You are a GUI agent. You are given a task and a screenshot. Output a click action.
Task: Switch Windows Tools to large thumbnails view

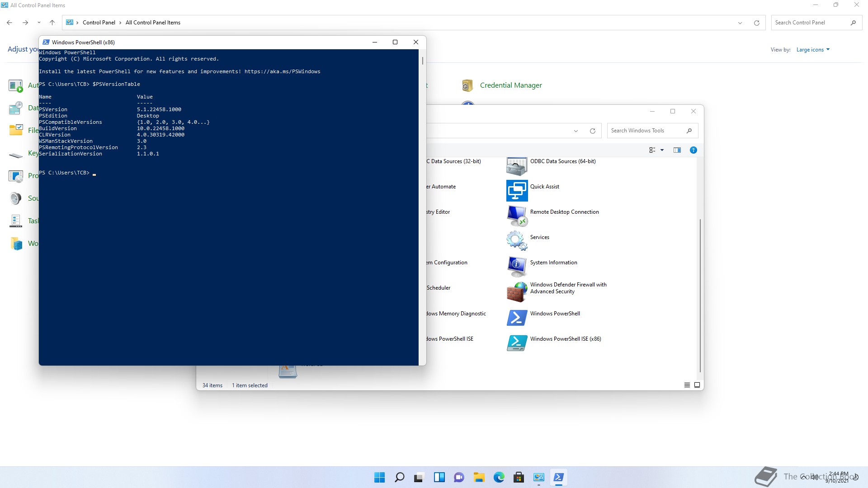coord(697,385)
